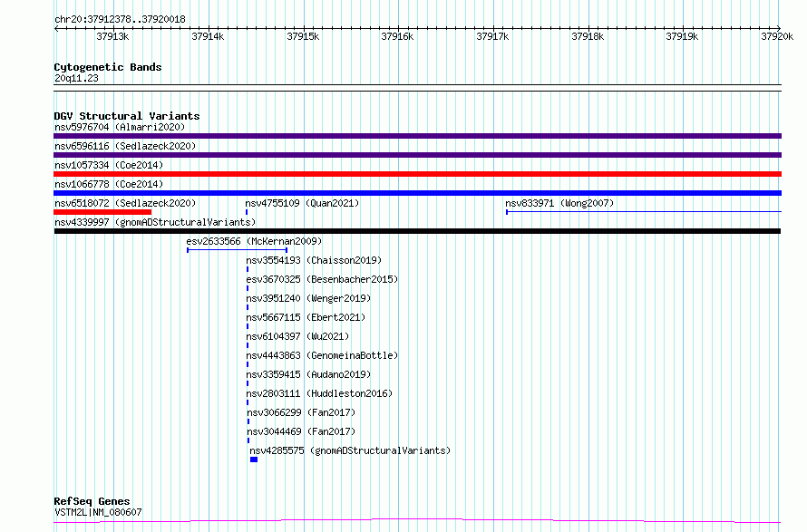The height and width of the screenshot is (532, 807).
Task: Open esv3670325 (Besenbacher2015) variant
Action: click(x=322, y=279)
